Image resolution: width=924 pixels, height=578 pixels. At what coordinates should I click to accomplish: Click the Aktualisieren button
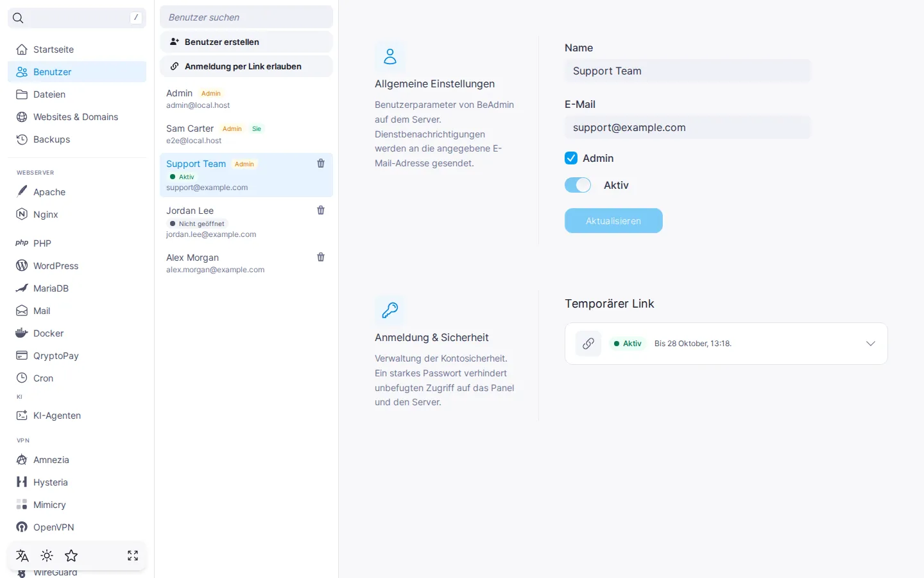tap(613, 221)
